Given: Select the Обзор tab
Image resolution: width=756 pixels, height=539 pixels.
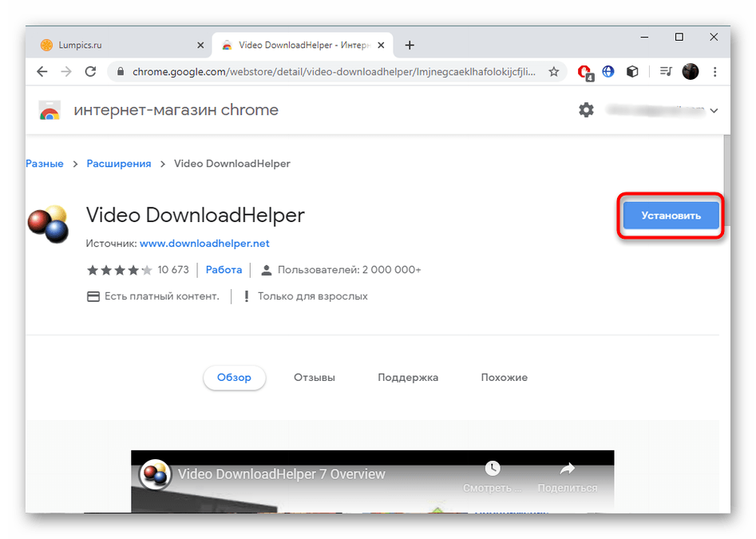Looking at the screenshot, I should 235,378.
